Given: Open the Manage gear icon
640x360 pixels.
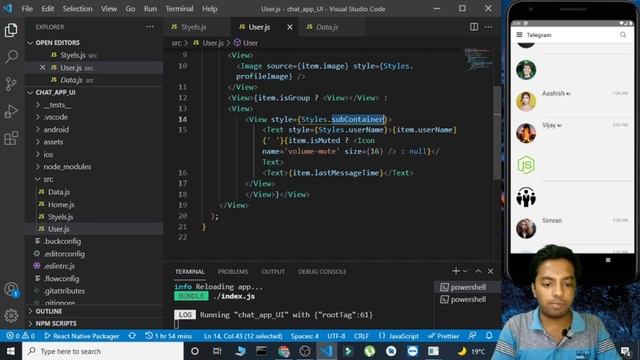Looking at the screenshot, I should [x=11, y=315].
